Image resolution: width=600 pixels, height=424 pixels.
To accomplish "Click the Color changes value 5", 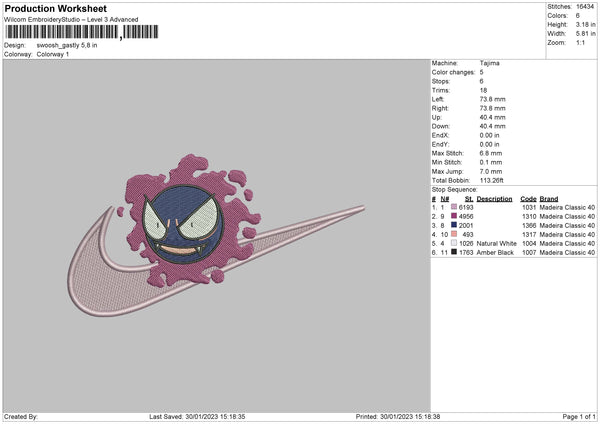I will [x=481, y=72].
